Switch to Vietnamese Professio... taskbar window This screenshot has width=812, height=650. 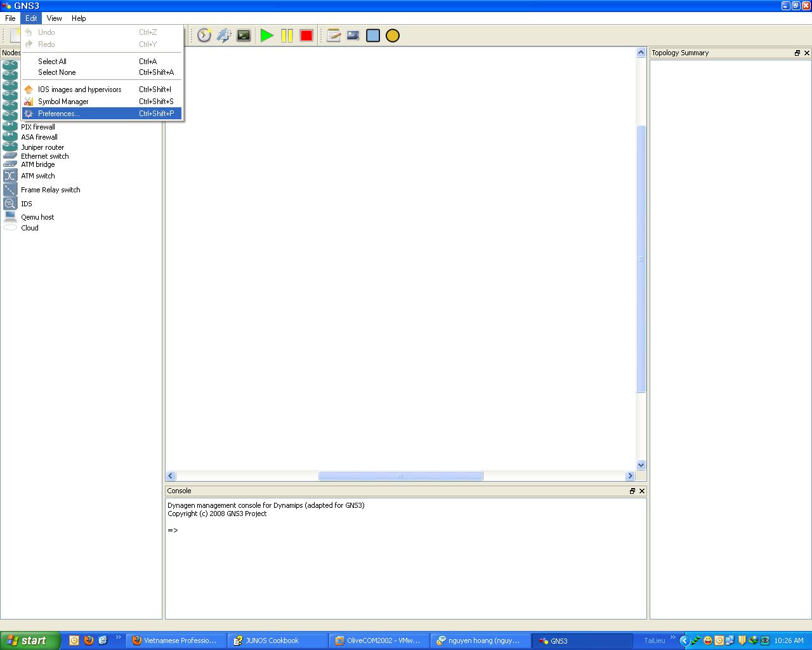pyautogui.click(x=176, y=640)
